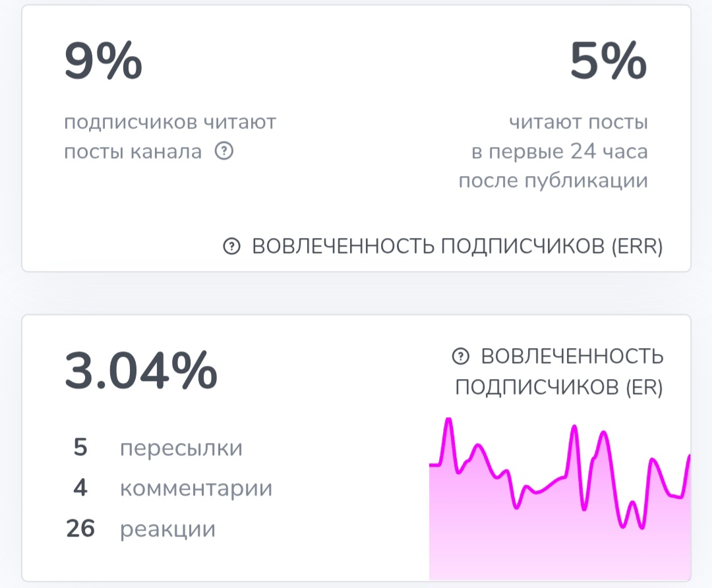Select the highest peak on the ER graph
Image resolution: width=712 pixels, height=588 pixels.
point(449,419)
